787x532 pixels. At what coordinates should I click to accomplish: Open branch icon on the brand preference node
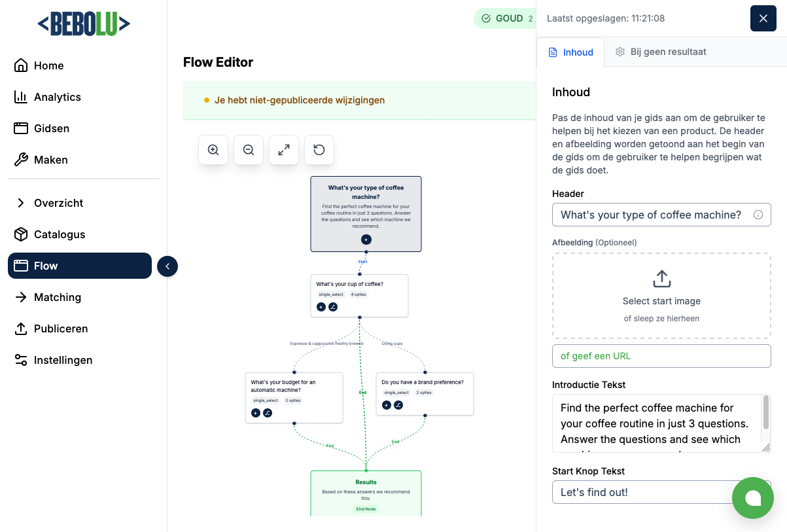tap(398, 405)
